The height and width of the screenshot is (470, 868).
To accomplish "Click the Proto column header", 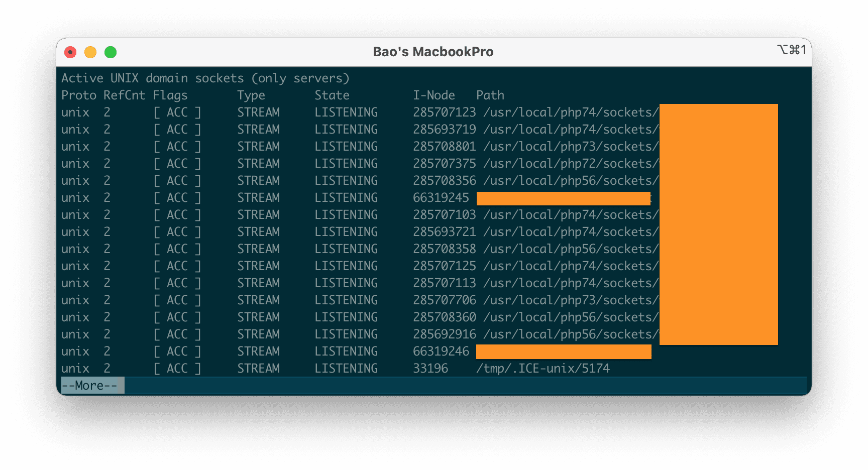I will pyautogui.click(x=78, y=95).
